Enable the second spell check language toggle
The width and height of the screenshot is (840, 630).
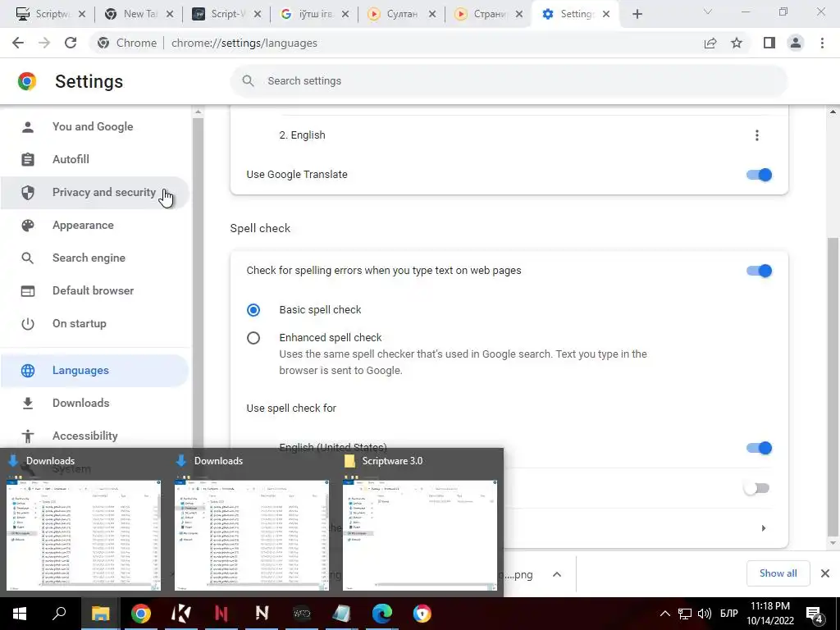coord(757,488)
